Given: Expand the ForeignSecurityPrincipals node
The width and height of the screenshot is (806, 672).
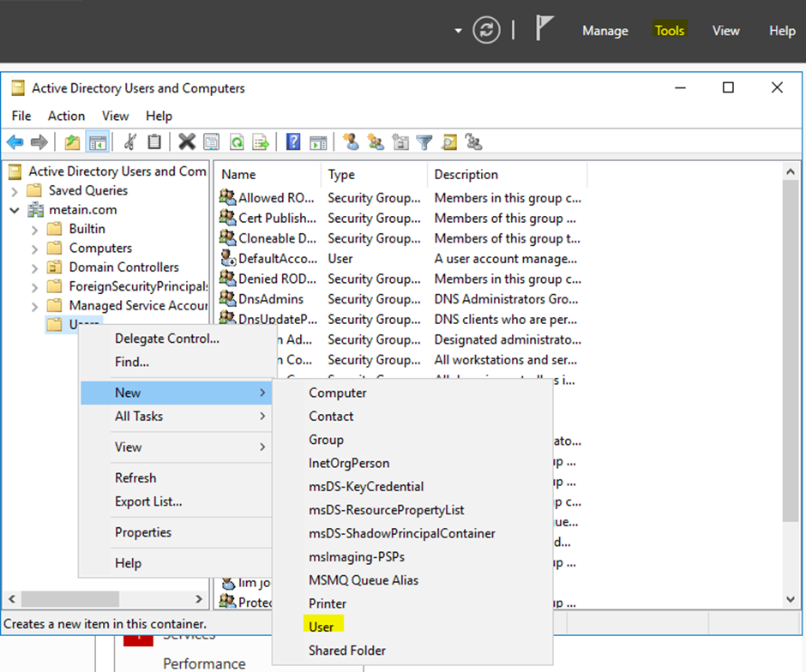Looking at the screenshot, I should [34, 286].
